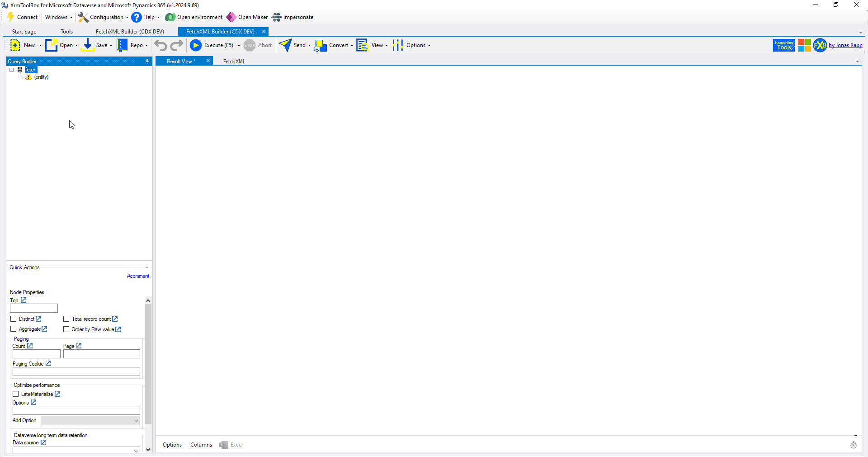Click the Undo arrow icon

[160, 45]
